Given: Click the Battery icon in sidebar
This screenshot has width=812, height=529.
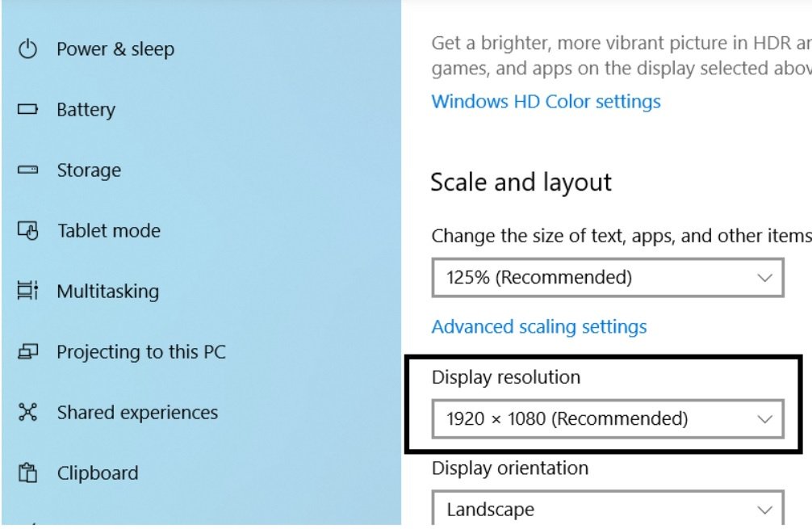Looking at the screenshot, I should pyautogui.click(x=28, y=110).
